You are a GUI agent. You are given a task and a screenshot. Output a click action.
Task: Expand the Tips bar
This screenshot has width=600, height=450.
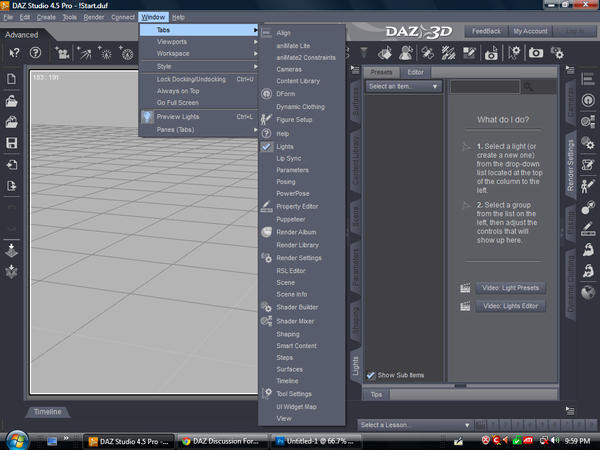376,395
